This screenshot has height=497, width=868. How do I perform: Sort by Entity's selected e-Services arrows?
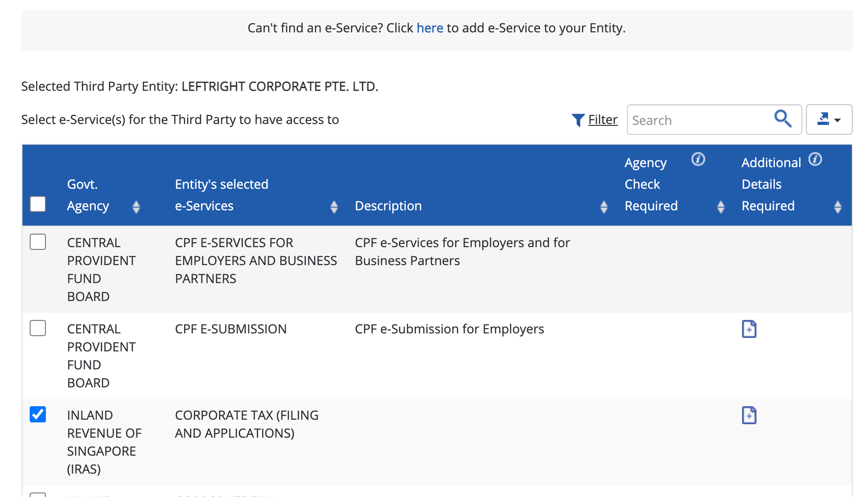(334, 207)
